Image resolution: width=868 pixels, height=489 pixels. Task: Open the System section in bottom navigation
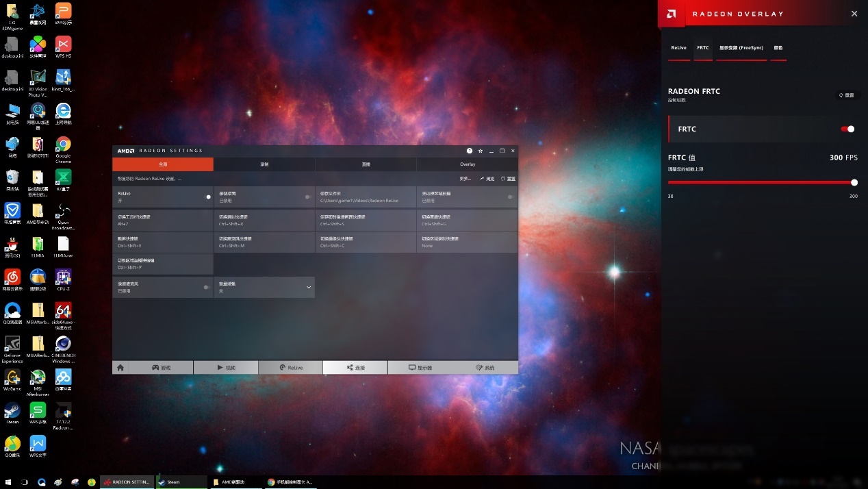[x=485, y=368]
